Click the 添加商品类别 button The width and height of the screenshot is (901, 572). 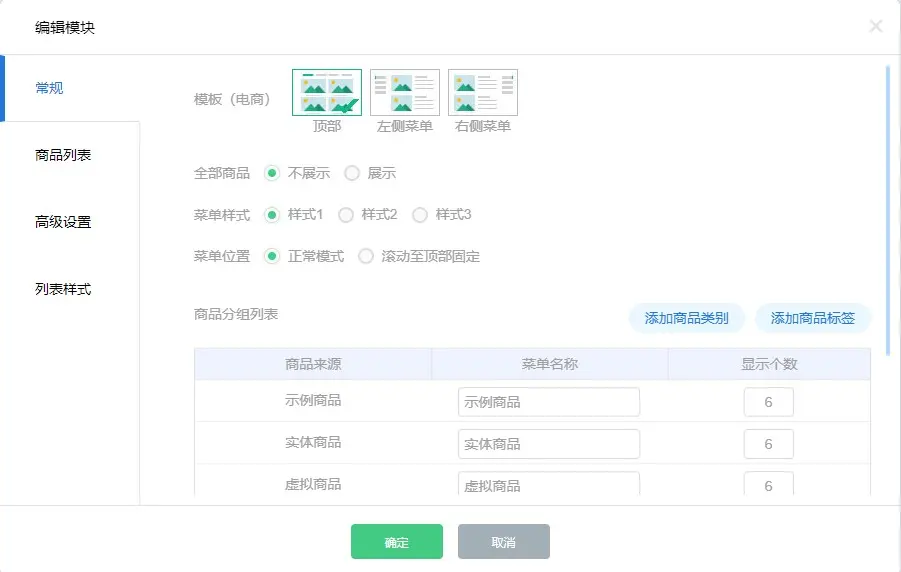click(686, 319)
